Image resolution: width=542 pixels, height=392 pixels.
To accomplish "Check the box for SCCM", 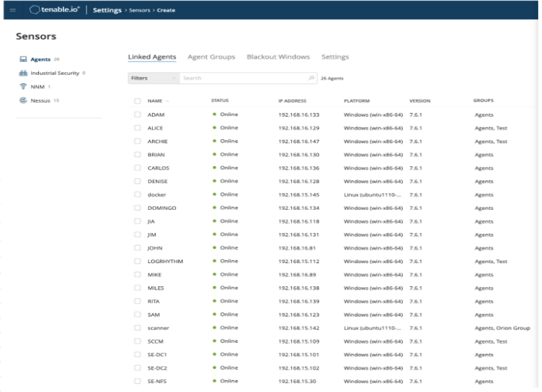I will (138, 341).
